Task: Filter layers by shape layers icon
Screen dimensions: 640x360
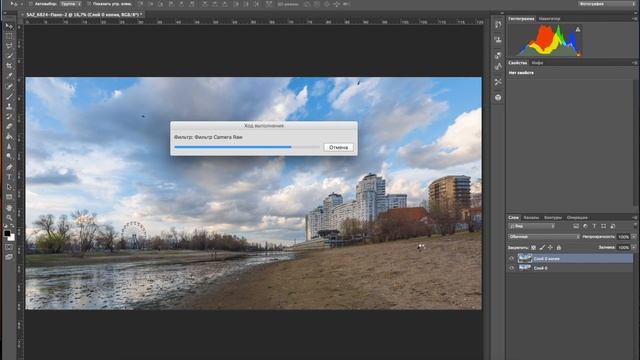Action: 603,226
